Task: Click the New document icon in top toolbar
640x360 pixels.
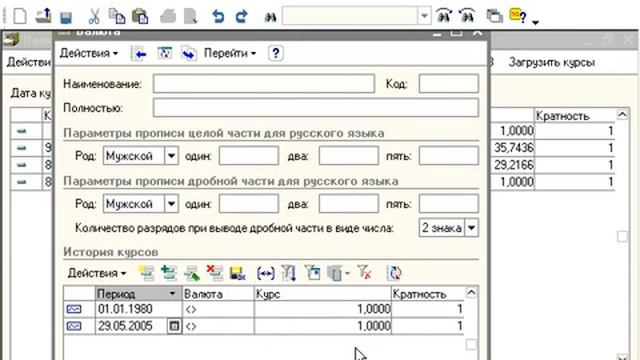Action: (x=20, y=16)
